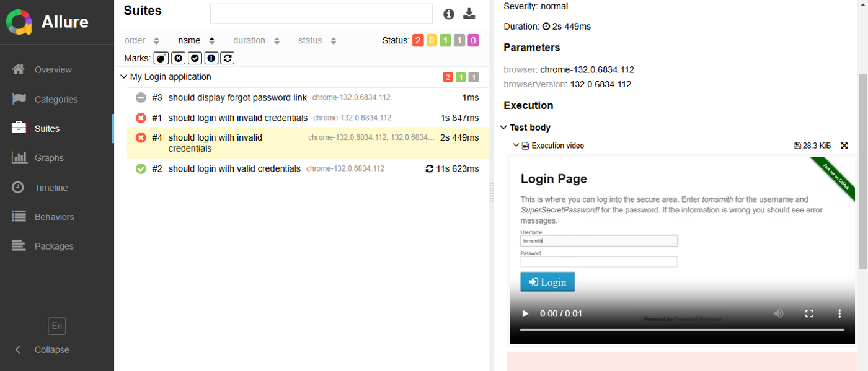Viewport: 868px width, 371px height.
Task: Toggle the red failed status filter badge
Action: (x=418, y=41)
